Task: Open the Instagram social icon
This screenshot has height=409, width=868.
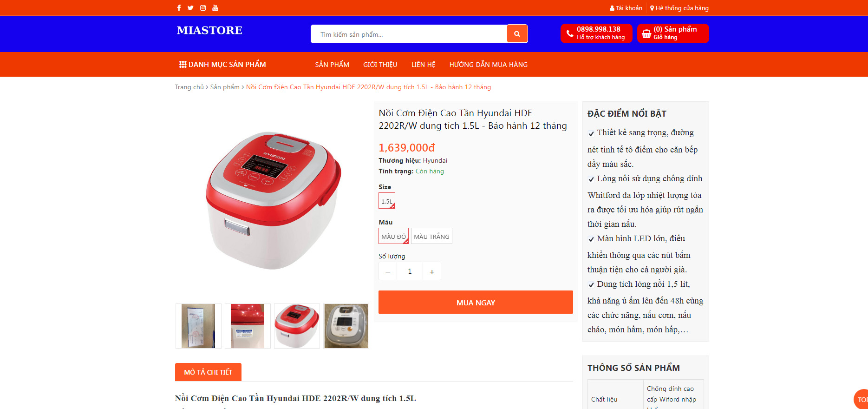Action: tap(203, 8)
